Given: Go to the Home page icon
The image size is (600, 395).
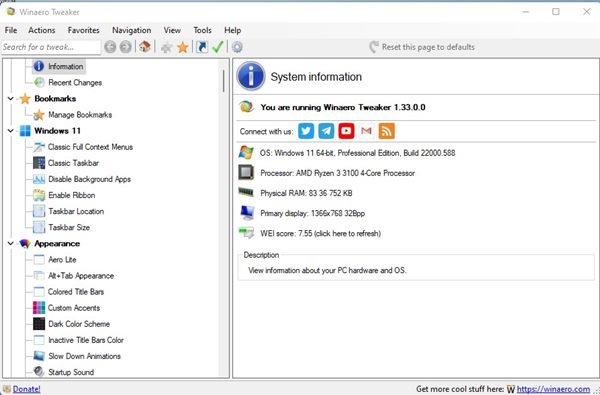Looking at the screenshot, I should (x=145, y=47).
